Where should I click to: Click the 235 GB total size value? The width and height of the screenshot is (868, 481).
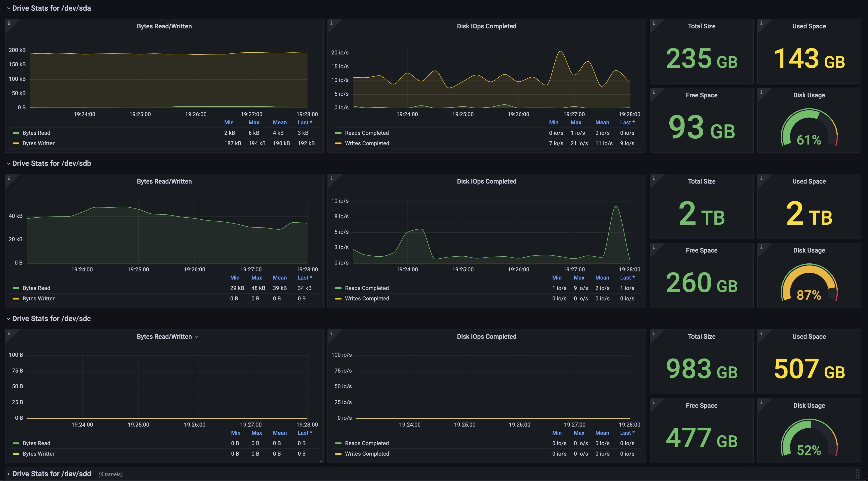(702, 58)
